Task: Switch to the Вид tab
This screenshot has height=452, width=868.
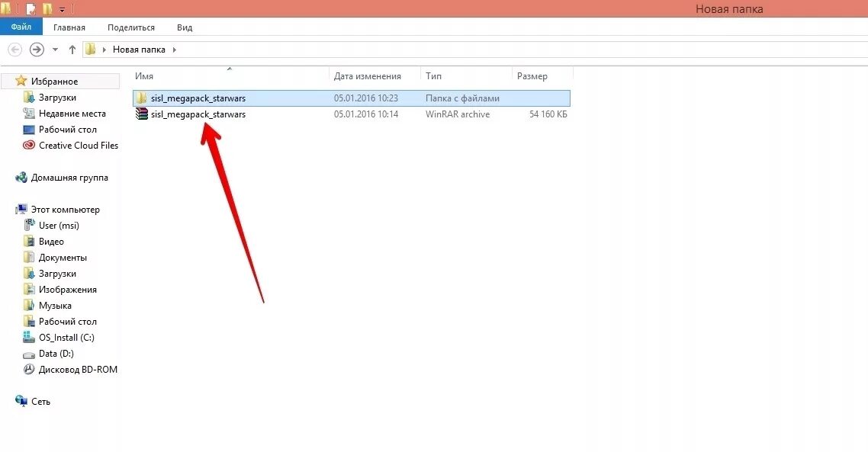Action: [x=185, y=27]
